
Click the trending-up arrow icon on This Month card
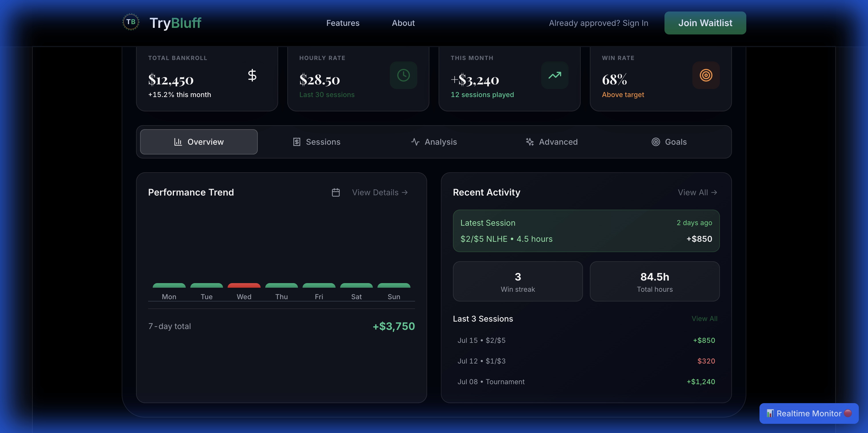[555, 75]
